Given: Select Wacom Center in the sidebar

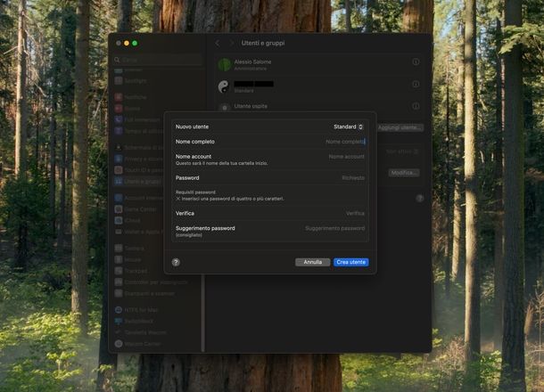Looking at the screenshot, I should pyautogui.click(x=137, y=344).
